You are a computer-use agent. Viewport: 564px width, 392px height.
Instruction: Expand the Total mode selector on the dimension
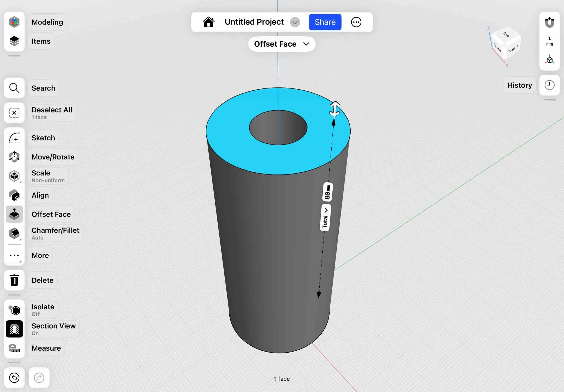click(325, 218)
